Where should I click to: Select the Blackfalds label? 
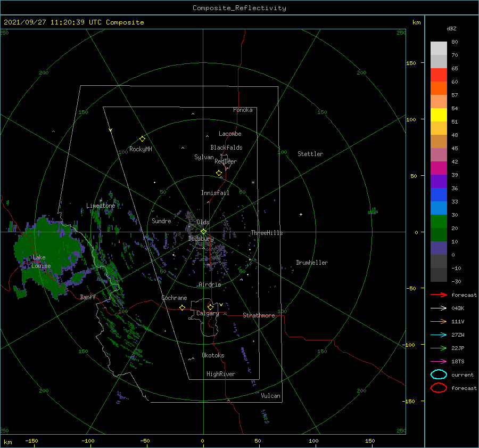pyautogui.click(x=226, y=148)
